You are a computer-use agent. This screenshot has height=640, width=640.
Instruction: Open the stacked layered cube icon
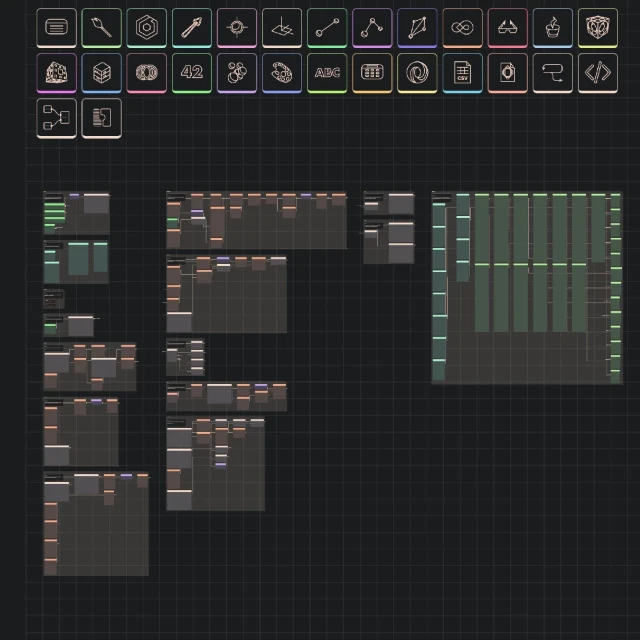tap(102, 73)
